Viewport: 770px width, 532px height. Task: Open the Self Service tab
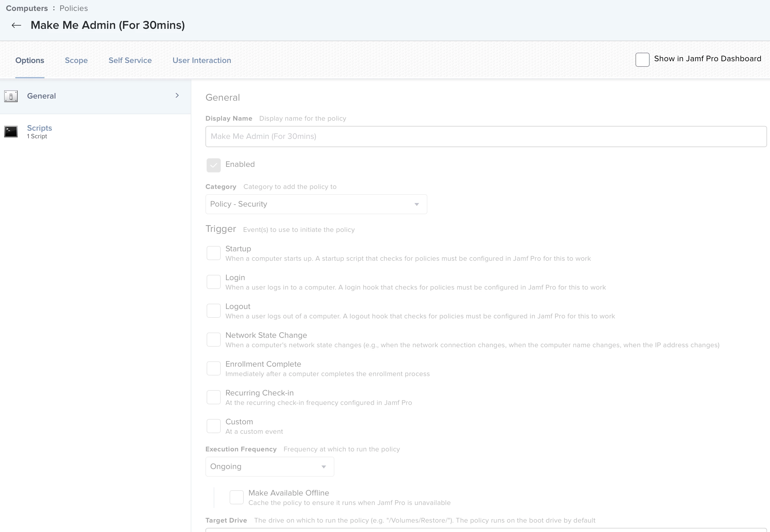(130, 60)
